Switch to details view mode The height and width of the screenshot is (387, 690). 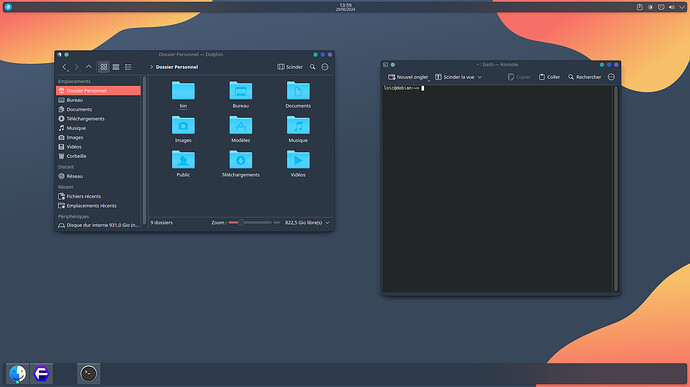point(128,67)
